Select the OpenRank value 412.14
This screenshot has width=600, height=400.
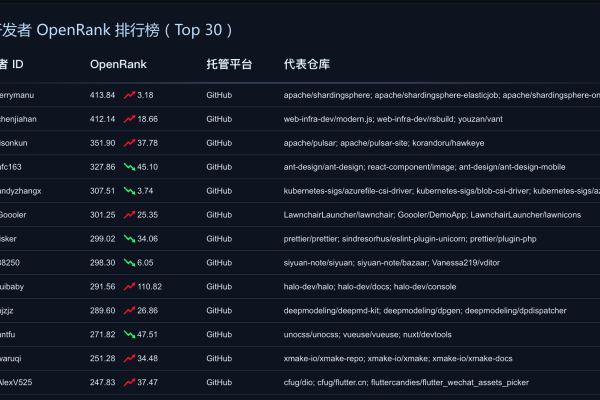tap(102, 119)
